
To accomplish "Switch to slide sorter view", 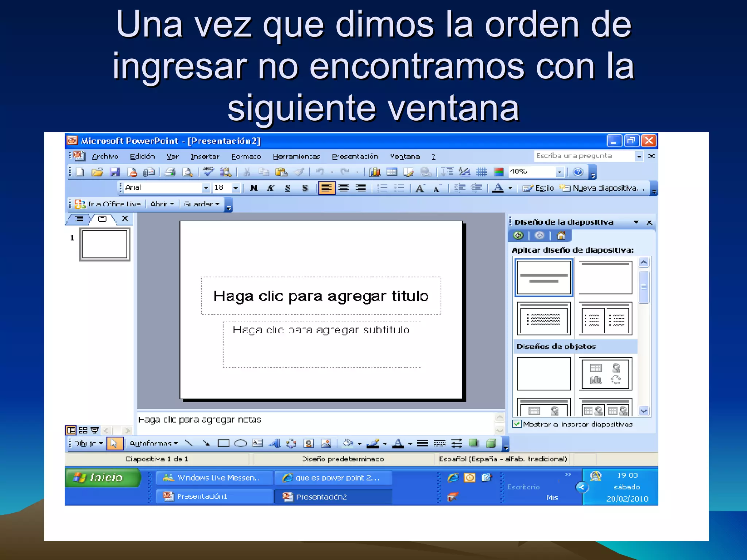I will pos(83,431).
